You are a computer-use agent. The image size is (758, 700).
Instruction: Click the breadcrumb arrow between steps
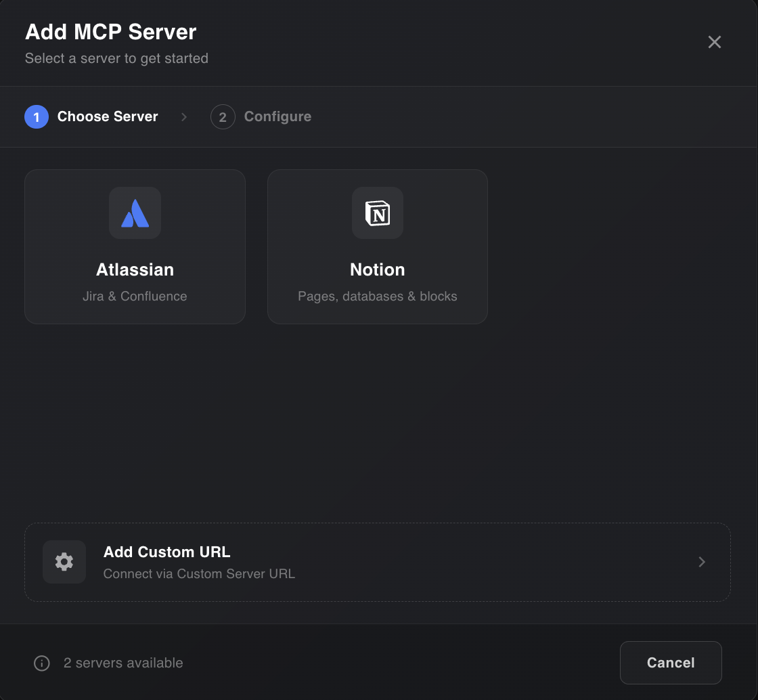(x=183, y=116)
